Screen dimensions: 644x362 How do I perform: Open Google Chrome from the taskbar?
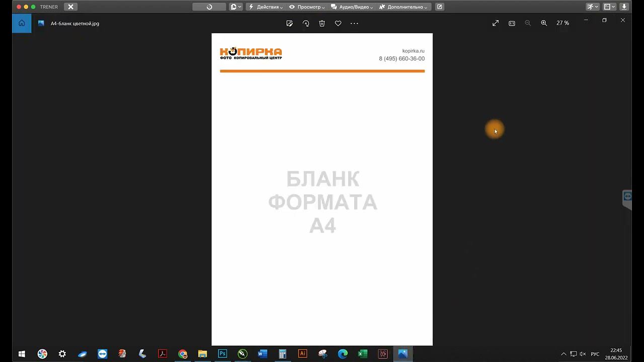pyautogui.click(x=183, y=354)
